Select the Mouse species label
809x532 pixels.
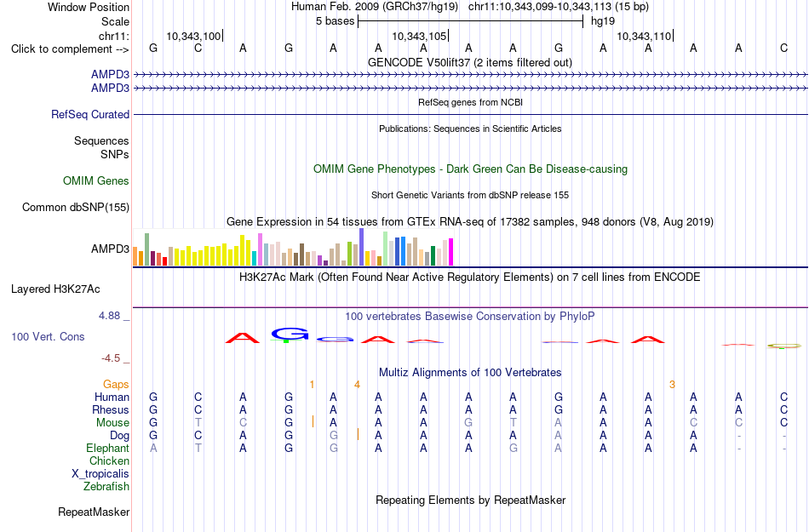(x=112, y=423)
